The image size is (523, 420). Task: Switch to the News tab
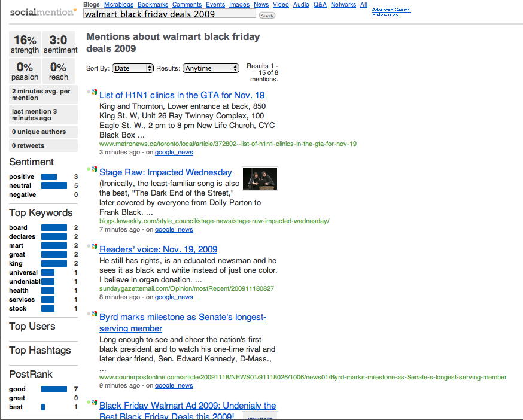[x=261, y=5]
